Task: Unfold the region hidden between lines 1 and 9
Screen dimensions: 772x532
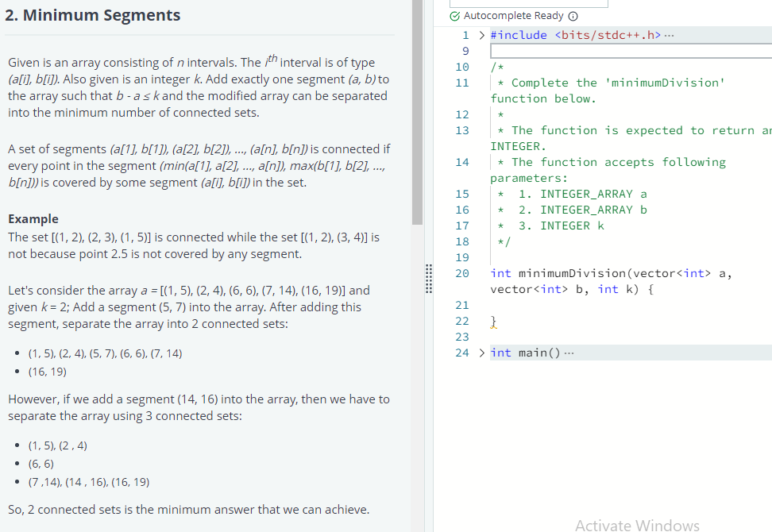Action: 481,35
